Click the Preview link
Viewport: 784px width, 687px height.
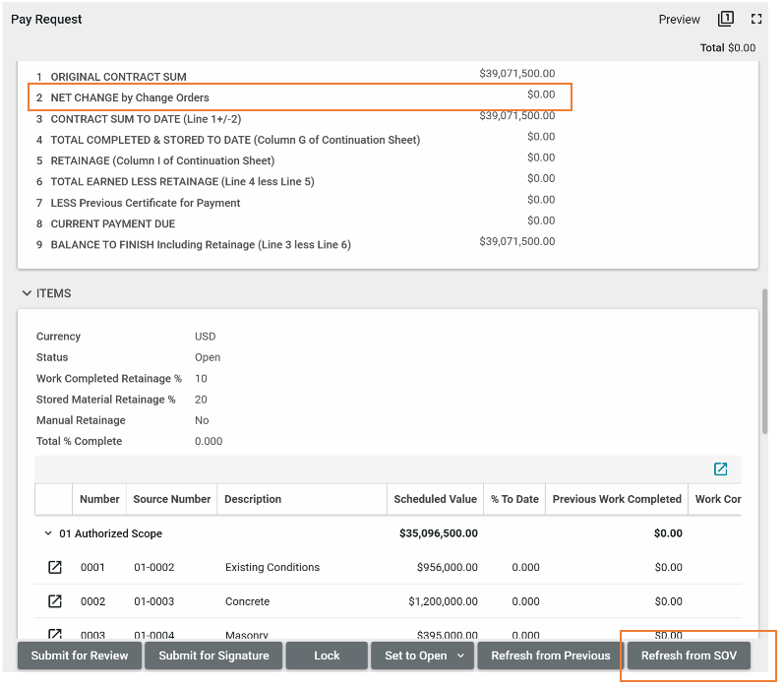(679, 20)
